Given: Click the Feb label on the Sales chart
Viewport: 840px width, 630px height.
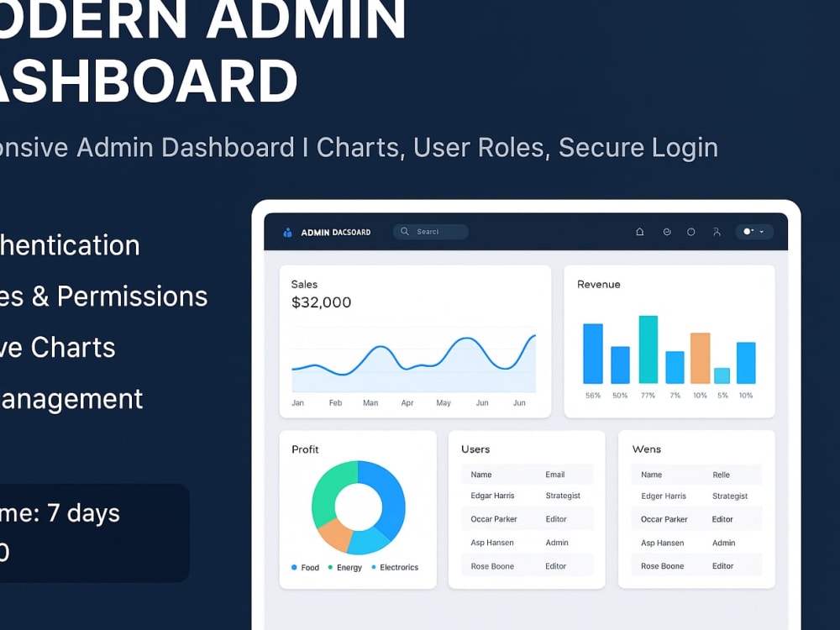Looking at the screenshot, I should pos(335,403).
